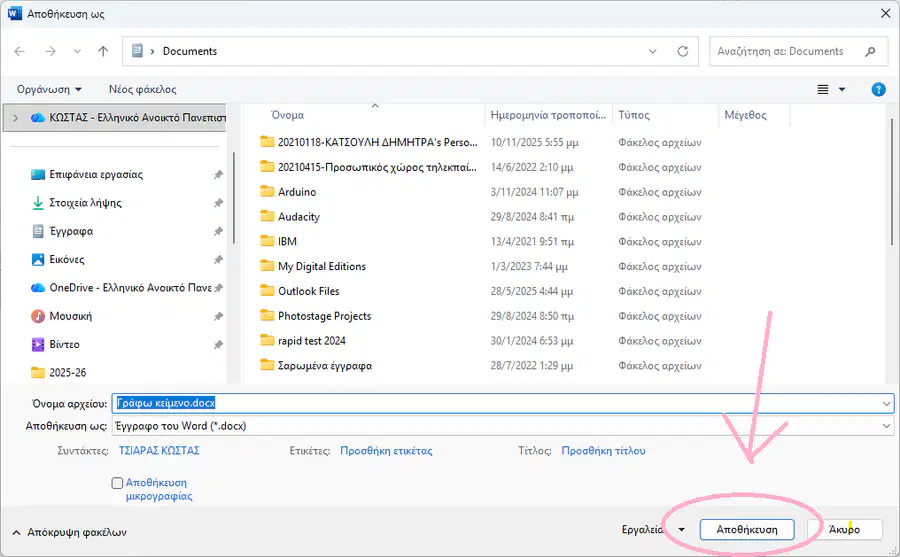
Task: Click the Back navigation arrow
Action: (20, 51)
